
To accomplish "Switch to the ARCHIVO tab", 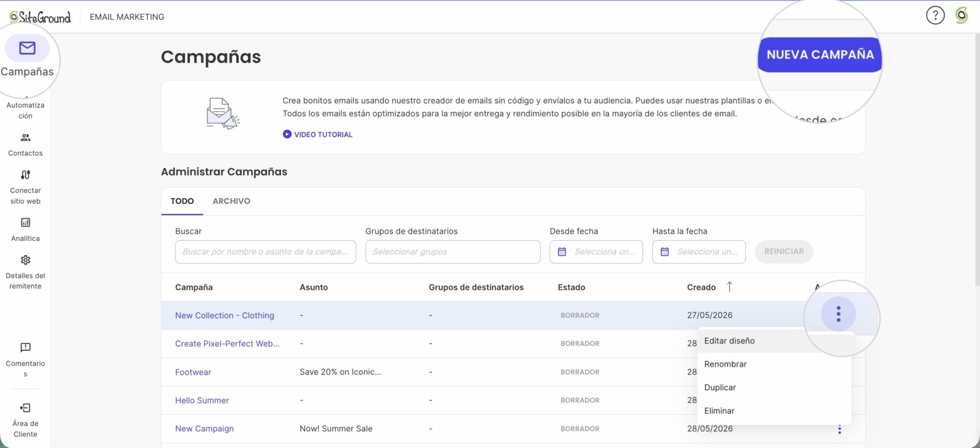I will (x=232, y=201).
